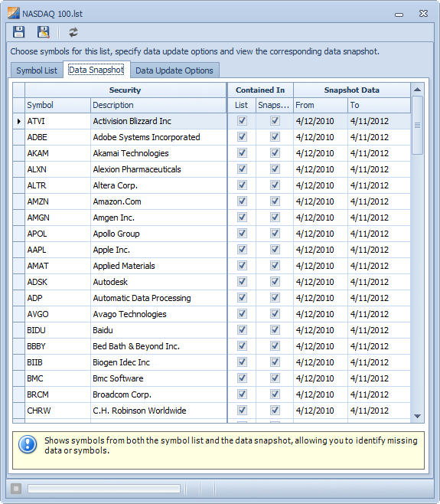
Task: Click C.H. Robinson Worldwide description cell
Action: [x=158, y=411]
